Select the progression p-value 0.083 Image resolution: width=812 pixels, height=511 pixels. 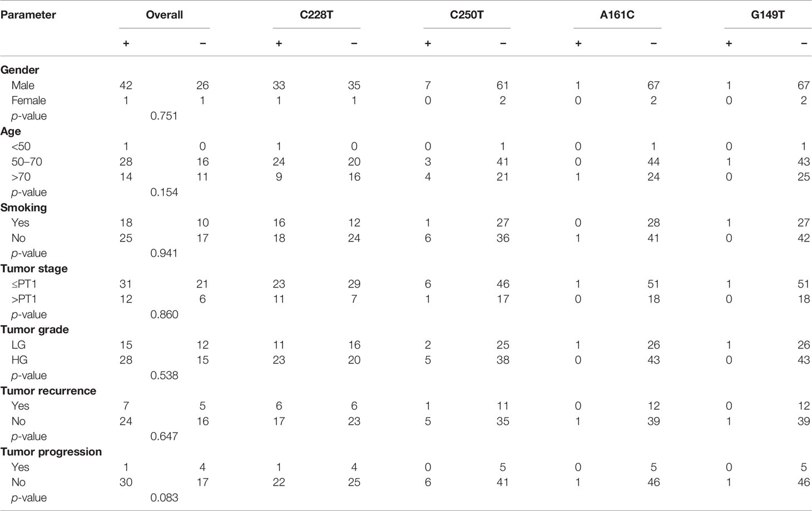click(164, 498)
